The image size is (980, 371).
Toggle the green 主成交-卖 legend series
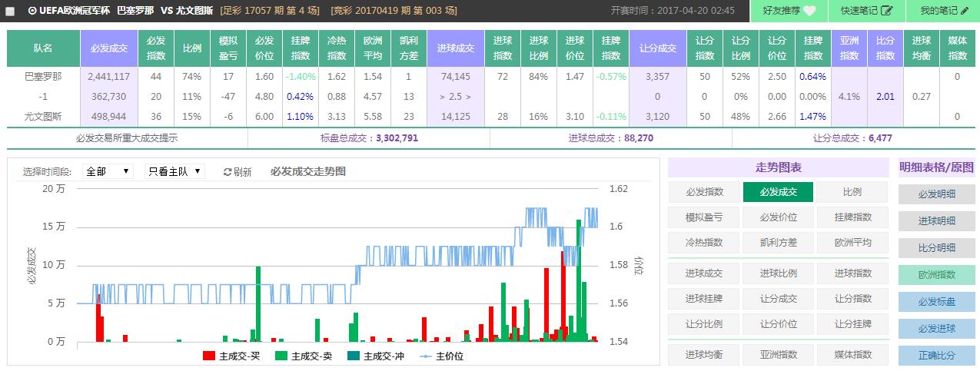tap(304, 356)
